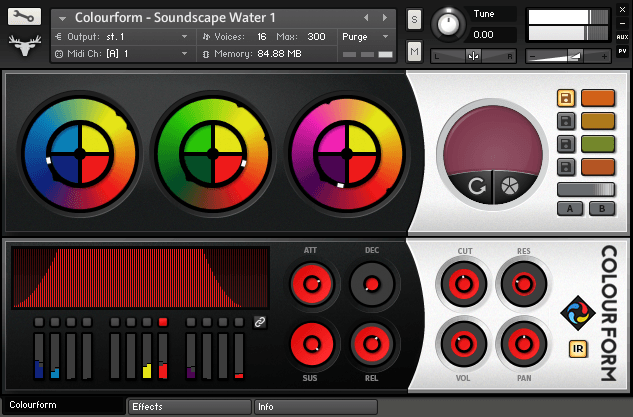
Task: Toggle the IR button
Action: [577, 349]
